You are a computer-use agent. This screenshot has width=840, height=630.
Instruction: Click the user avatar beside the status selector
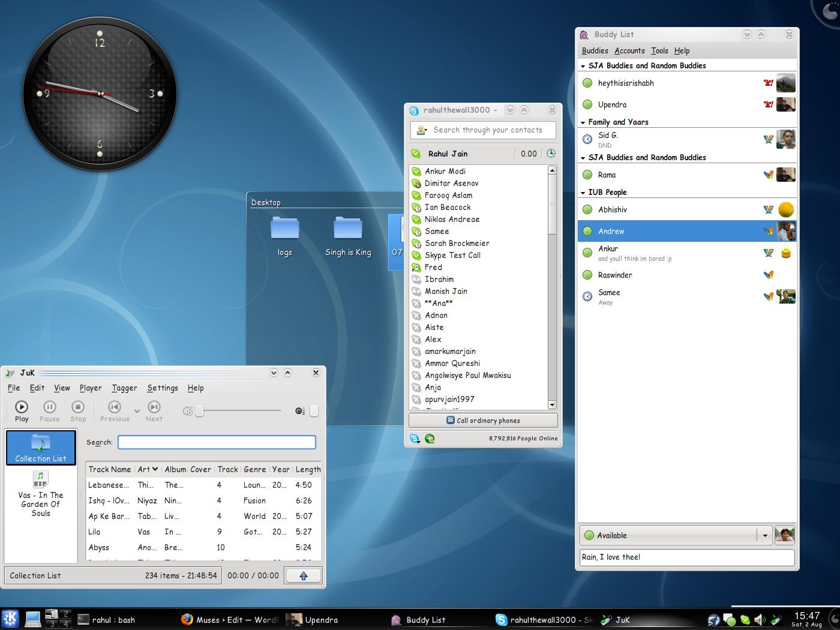click(x=784, y=535)
